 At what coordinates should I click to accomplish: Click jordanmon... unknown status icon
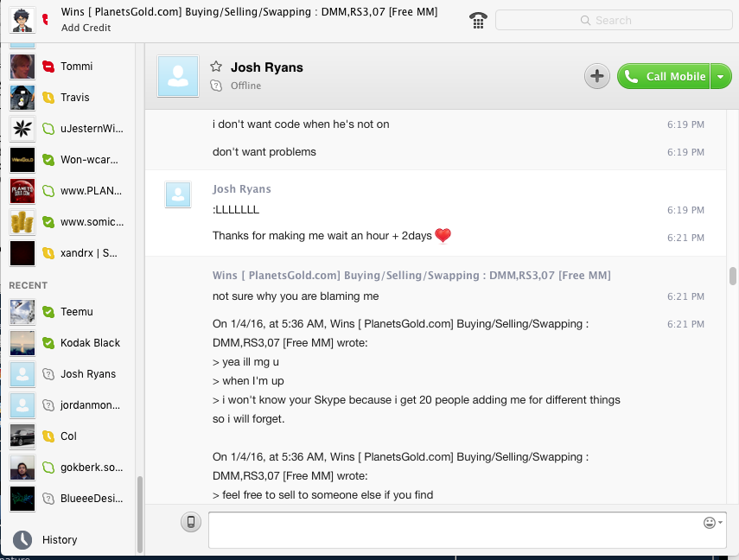(48, 405)
